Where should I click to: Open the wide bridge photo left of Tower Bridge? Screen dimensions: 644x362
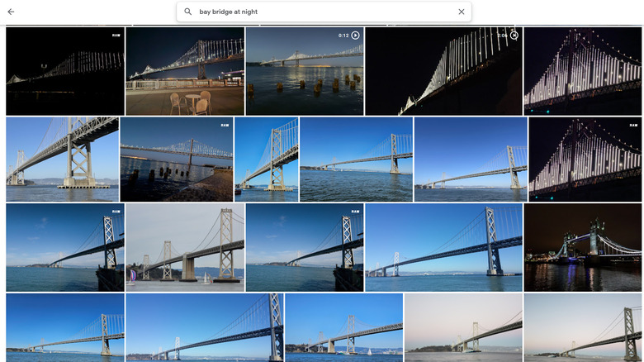pos(443,247)
